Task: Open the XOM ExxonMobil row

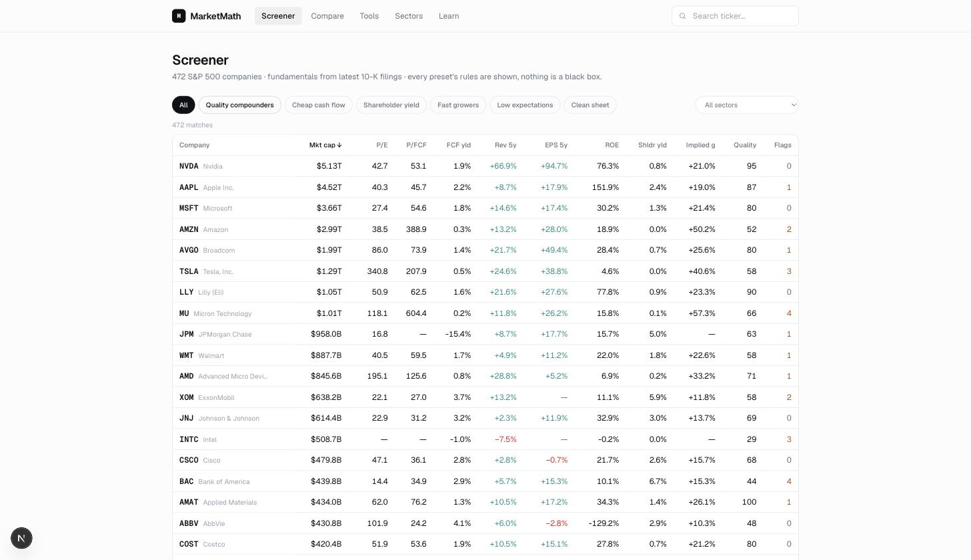Action: [485, 397]
